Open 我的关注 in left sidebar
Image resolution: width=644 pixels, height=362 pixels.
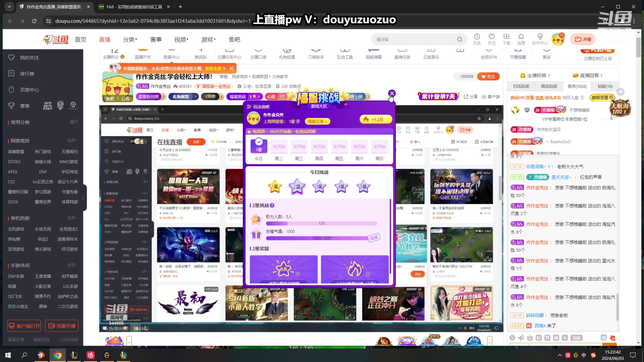pos(29,58)
